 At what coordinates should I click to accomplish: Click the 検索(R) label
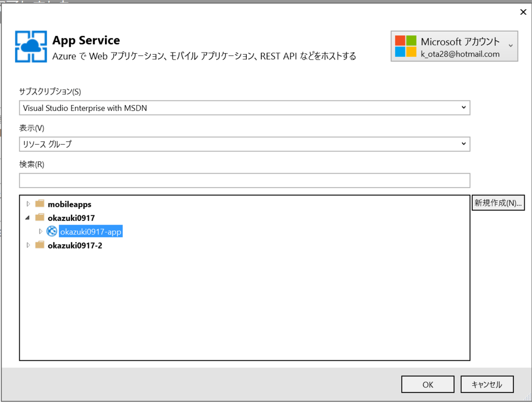click(x=32, y=164)
